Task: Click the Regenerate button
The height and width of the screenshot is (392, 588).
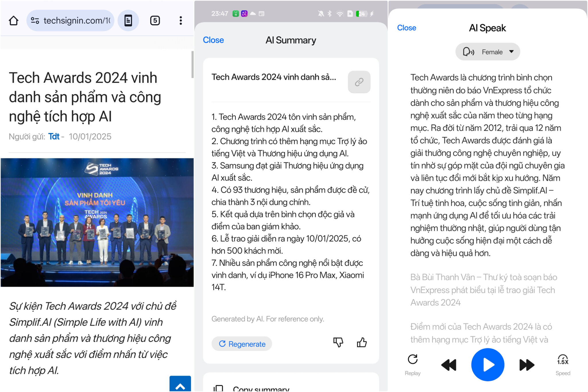Action: 242,344
